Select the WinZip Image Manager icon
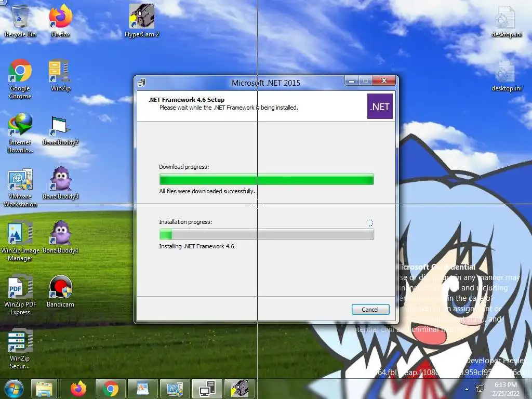 [20, 241]
